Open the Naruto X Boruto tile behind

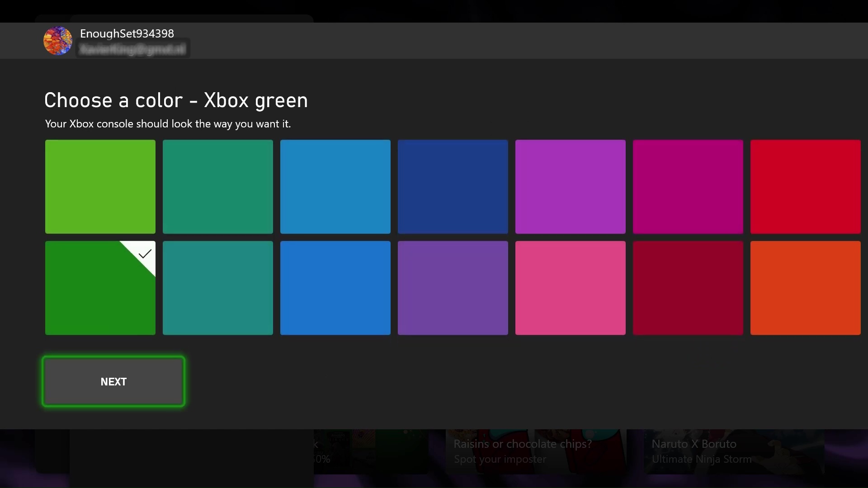[734, 451]
